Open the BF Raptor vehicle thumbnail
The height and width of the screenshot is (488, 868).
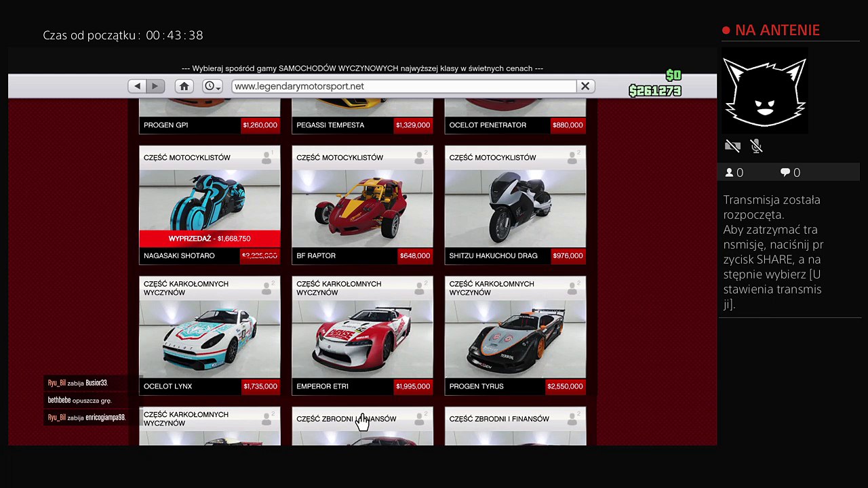point(362,208)
